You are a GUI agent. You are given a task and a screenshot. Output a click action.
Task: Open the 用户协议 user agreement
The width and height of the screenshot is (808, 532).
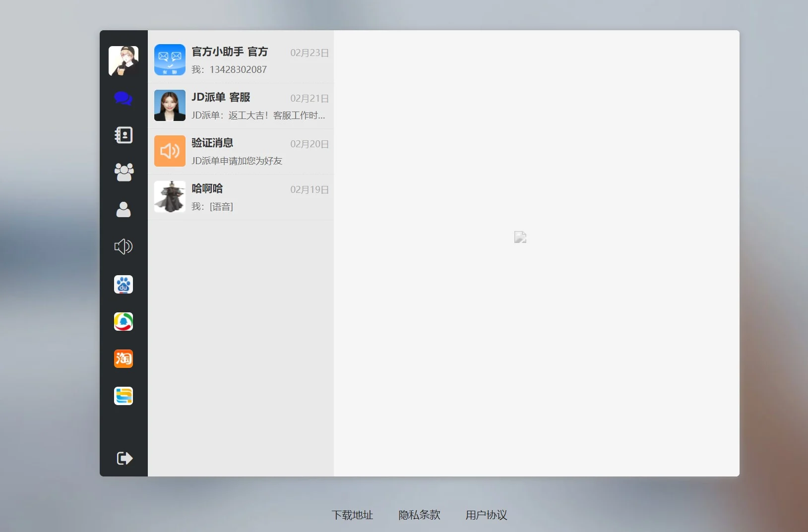(485, 515)
